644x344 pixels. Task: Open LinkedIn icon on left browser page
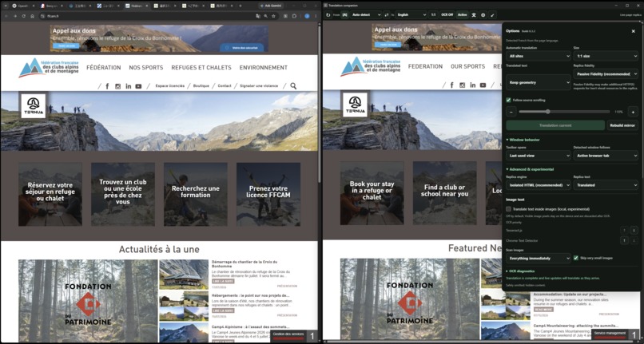(128, 86)
